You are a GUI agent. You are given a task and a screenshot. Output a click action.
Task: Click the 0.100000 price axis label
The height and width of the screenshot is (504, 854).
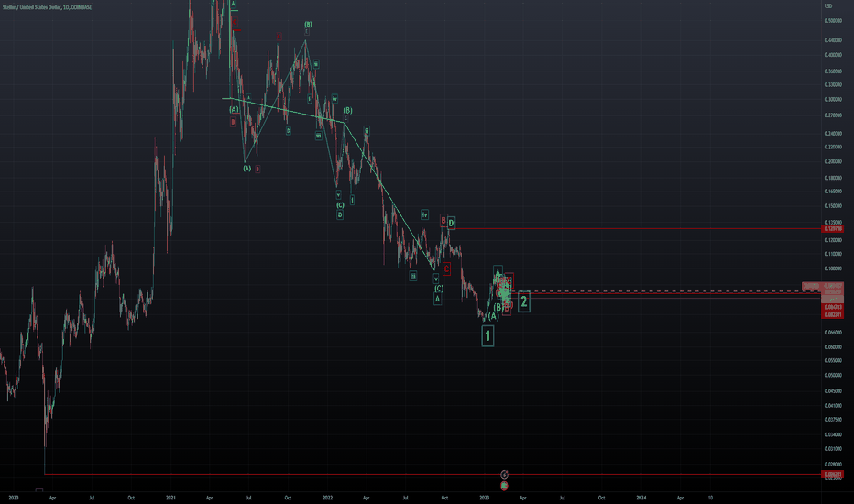click(x=833, y=268)
